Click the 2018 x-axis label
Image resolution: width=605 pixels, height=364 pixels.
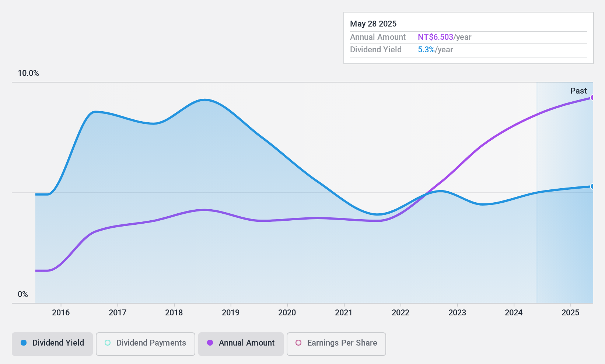click(x=174, y=313)
